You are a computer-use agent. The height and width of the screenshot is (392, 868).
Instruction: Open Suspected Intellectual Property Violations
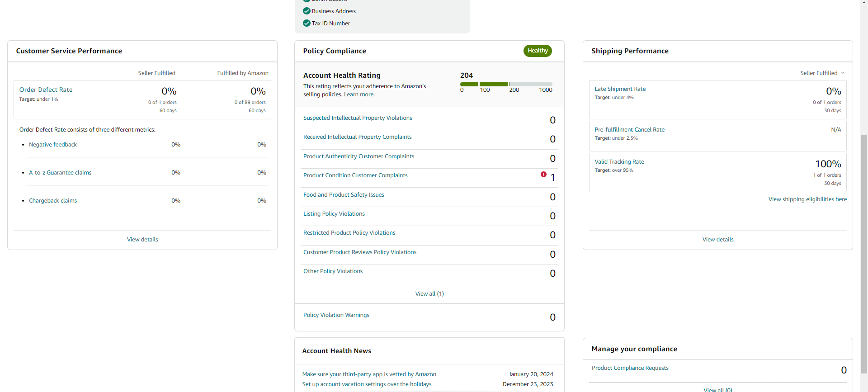click(358, 118)
